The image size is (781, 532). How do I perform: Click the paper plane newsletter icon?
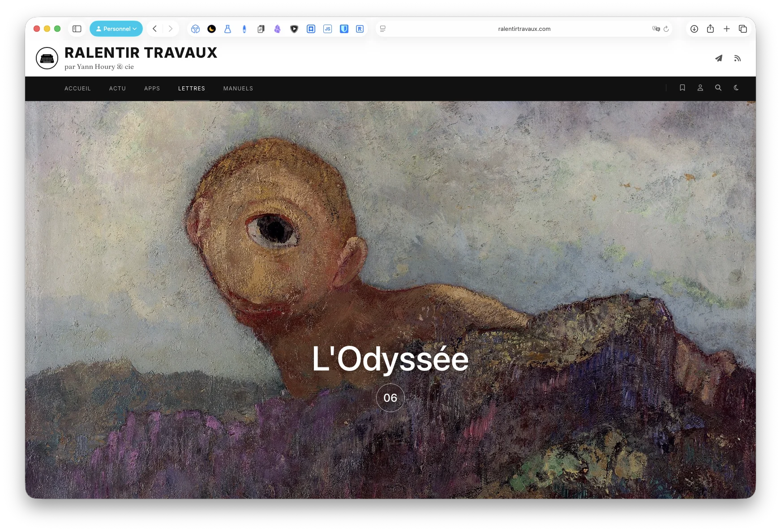click(719, 58)
